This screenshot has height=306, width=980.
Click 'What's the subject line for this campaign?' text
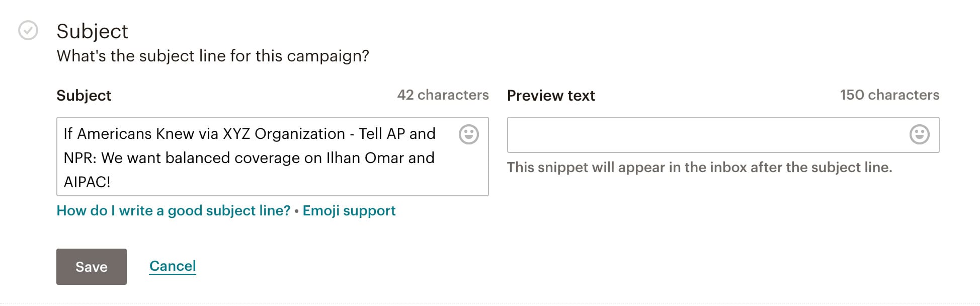[x=213, y=56]
